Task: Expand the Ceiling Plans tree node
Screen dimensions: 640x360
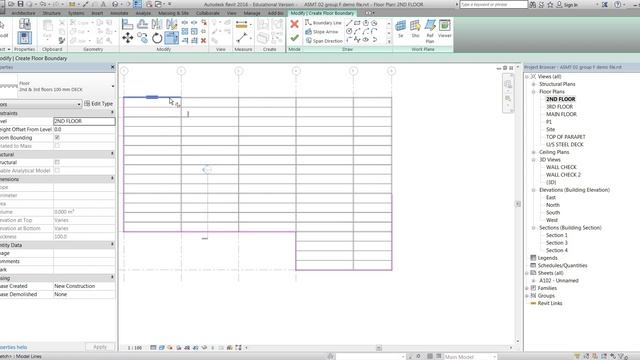Action: (x=533, y=152)
